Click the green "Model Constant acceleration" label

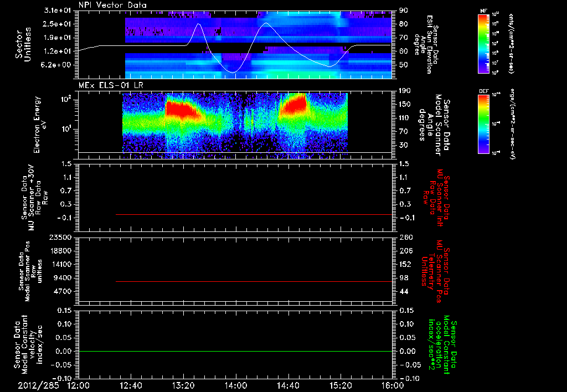(442, 344)
